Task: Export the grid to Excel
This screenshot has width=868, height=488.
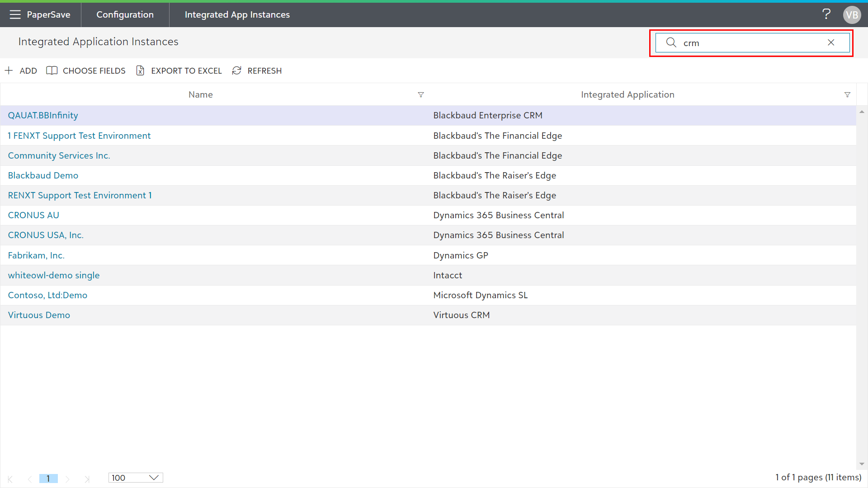Action: coord(179,70)
